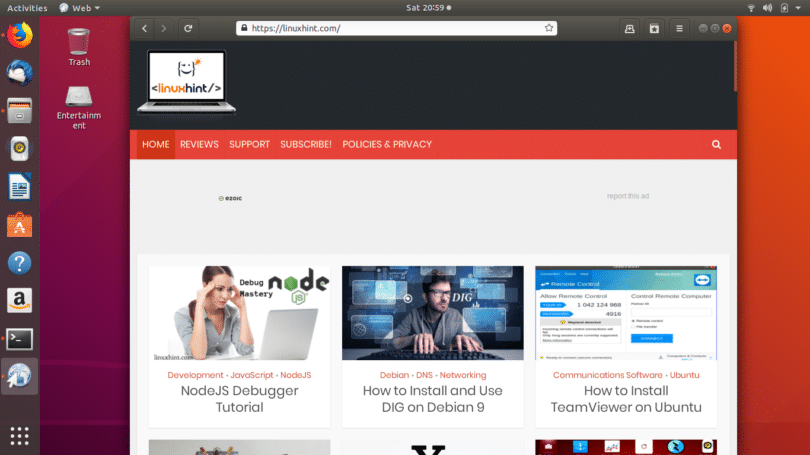Open the clock and calendar Sat 20:59
Image resolution: width=810 pixels, height=455 pixels.
tap(428, 8)
